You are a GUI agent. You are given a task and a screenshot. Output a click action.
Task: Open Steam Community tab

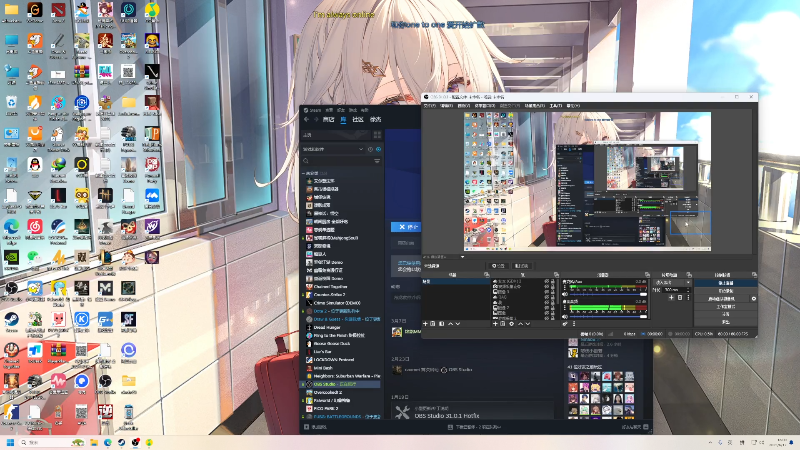(358, 119)
